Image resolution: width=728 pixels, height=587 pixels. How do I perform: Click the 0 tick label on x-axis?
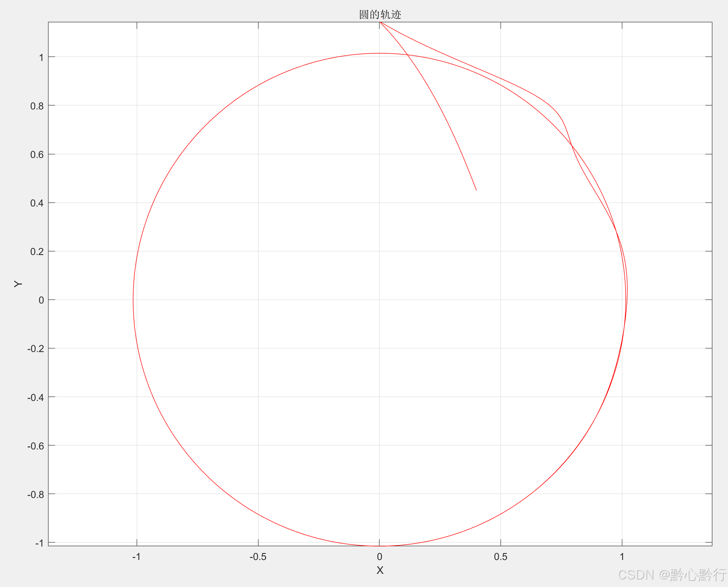coord(379,557)
